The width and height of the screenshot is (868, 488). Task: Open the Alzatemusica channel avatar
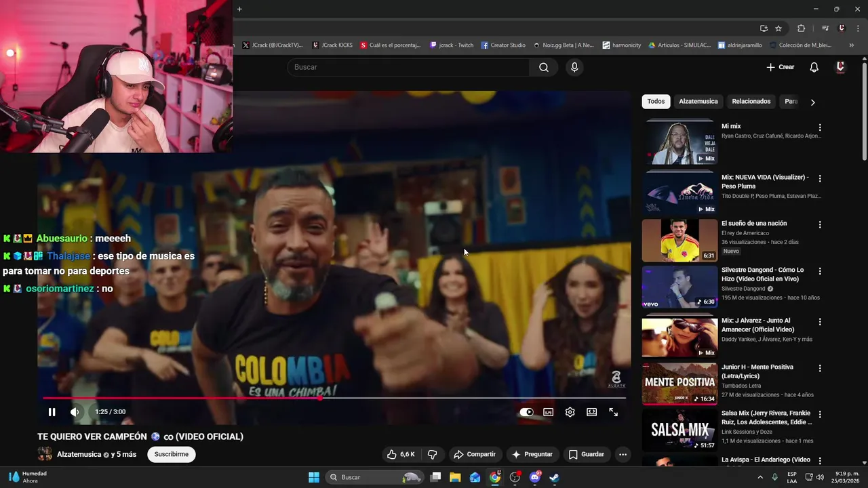pos(45,454)
